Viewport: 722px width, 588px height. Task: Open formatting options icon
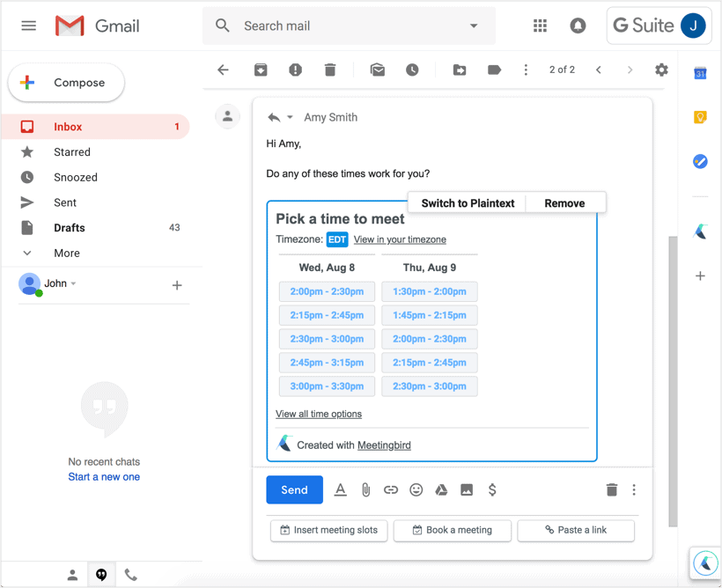[x=340, y=490]
